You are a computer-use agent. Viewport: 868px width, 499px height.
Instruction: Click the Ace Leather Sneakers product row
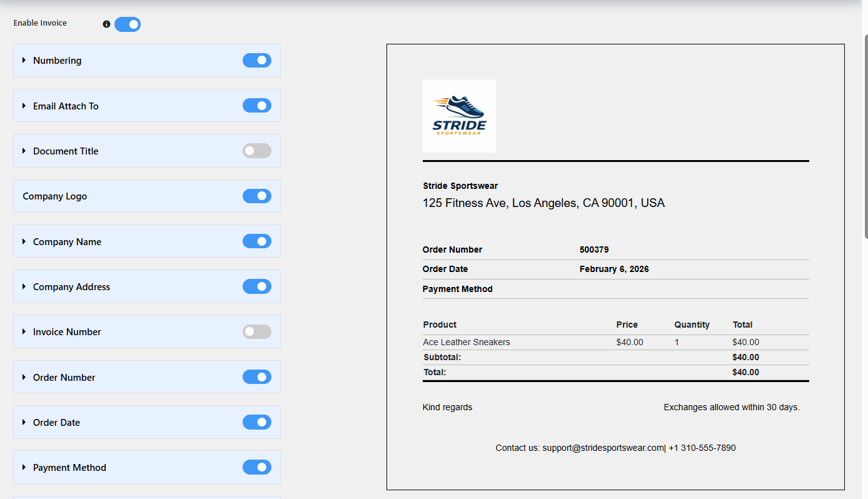(616, 342)
